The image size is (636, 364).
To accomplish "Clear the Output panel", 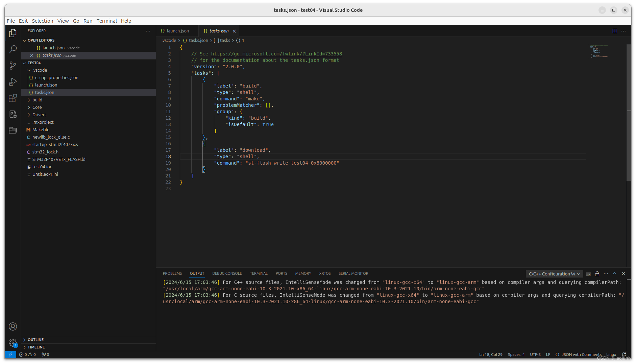I will coord(588,274).
